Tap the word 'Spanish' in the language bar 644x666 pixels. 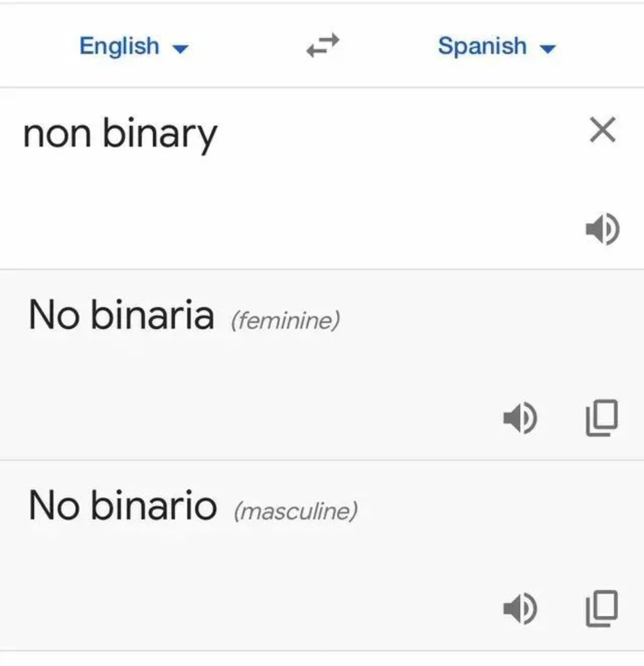(x=482, y=47)
